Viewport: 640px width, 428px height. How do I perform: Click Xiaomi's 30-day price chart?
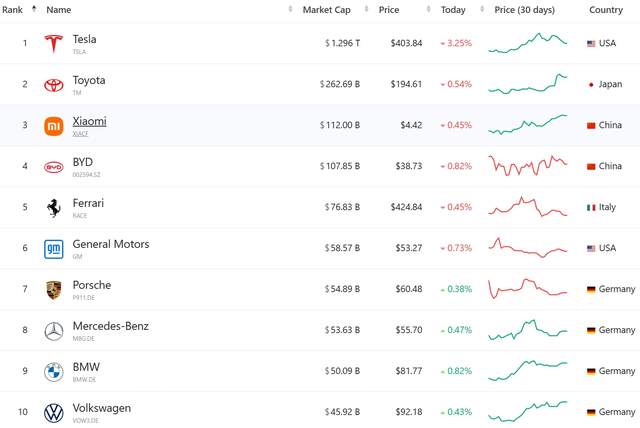(x=528, y=125)
